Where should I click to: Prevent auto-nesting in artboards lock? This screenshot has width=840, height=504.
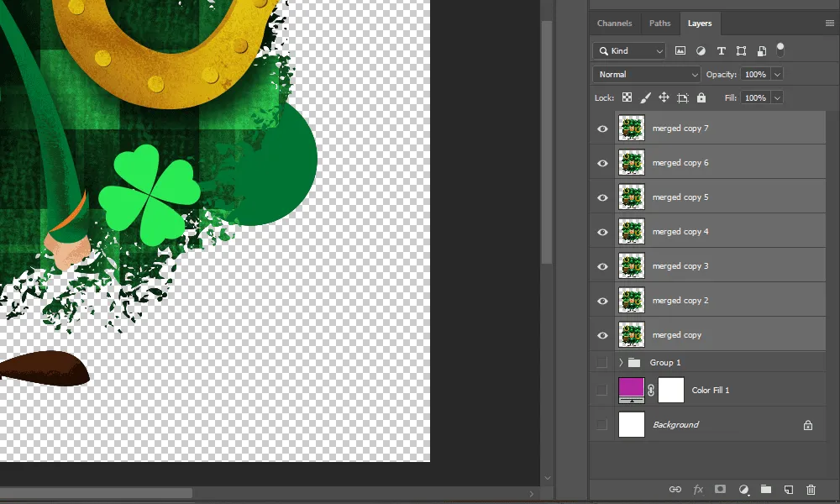point(682,97)
